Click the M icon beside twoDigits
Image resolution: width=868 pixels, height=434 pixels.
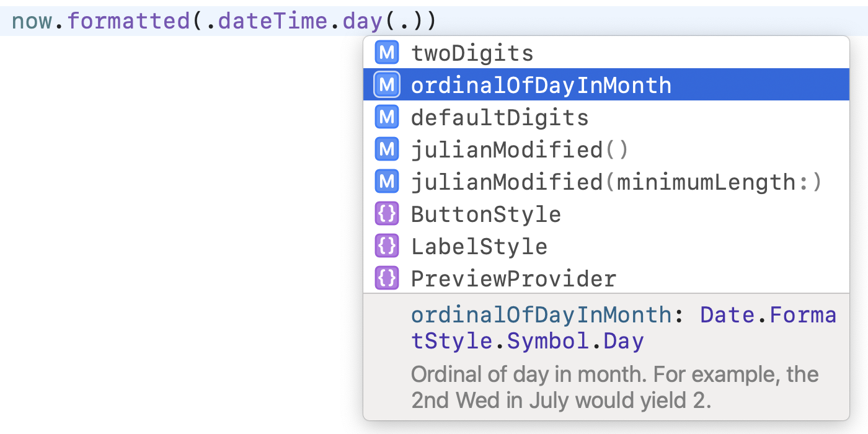pyautogui.click(x=386, y=53)
